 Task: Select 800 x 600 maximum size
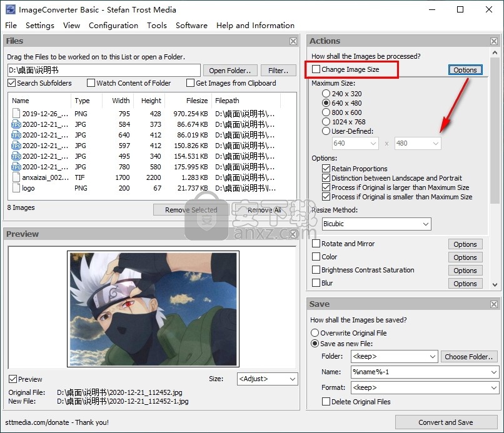pos(326,112)
